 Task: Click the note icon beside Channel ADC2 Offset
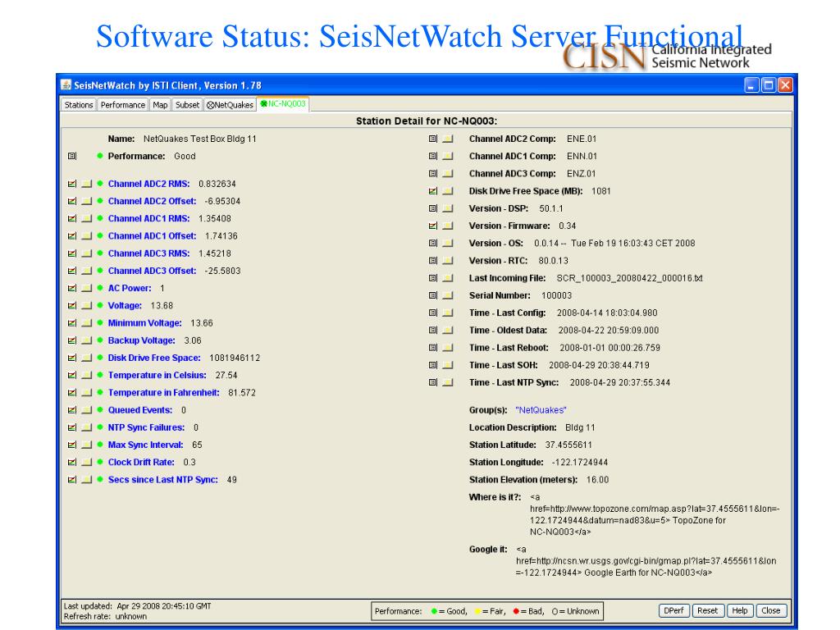[87, 201]
